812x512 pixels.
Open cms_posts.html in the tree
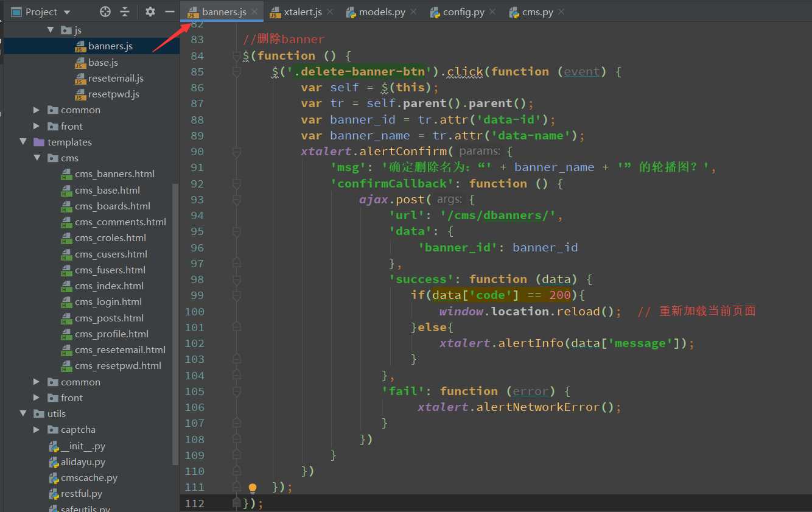tap(109, 318)
